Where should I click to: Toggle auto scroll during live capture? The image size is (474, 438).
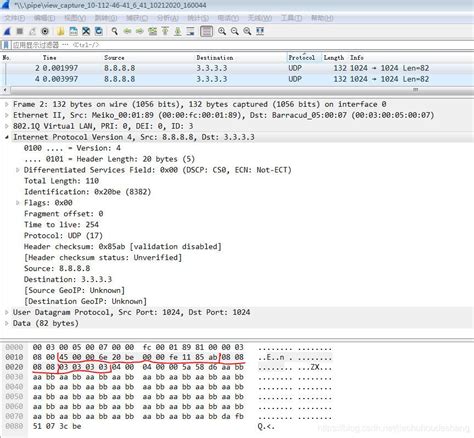(x=190, y=31)
